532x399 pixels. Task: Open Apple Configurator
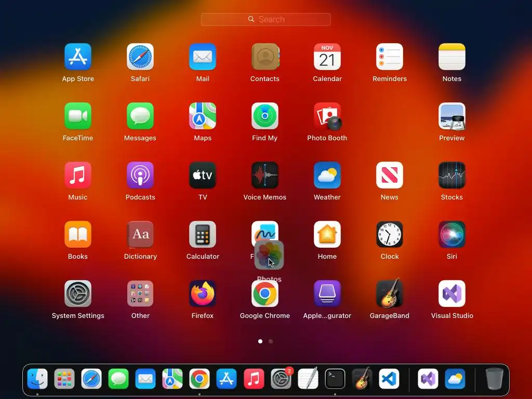(327, 294)
